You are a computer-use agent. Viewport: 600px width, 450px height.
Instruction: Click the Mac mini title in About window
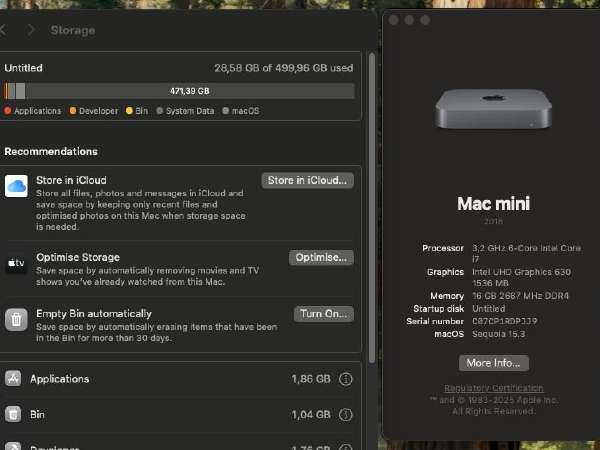coord(494,204)
